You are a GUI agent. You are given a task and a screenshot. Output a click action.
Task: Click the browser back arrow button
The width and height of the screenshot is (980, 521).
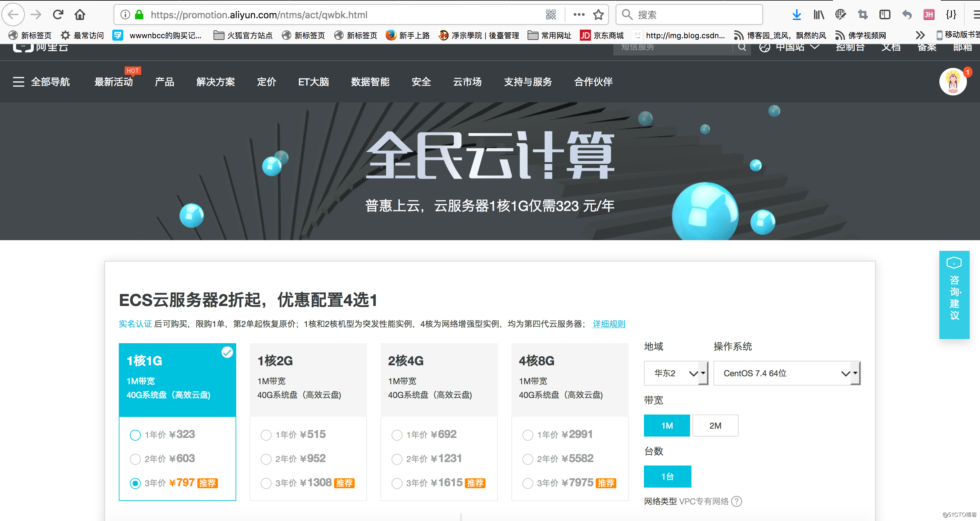click(13, 15)
